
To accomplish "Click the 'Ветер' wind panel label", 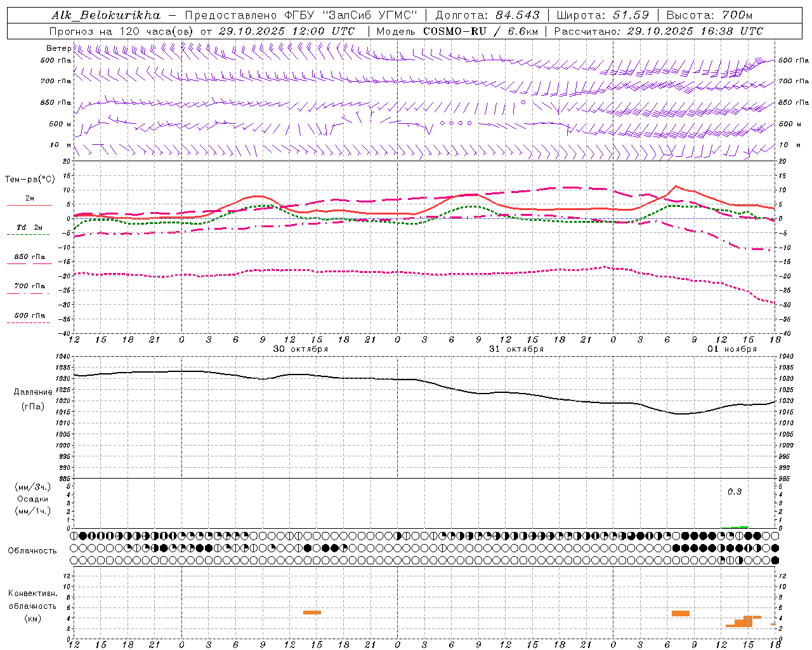I will coord(58,48).
